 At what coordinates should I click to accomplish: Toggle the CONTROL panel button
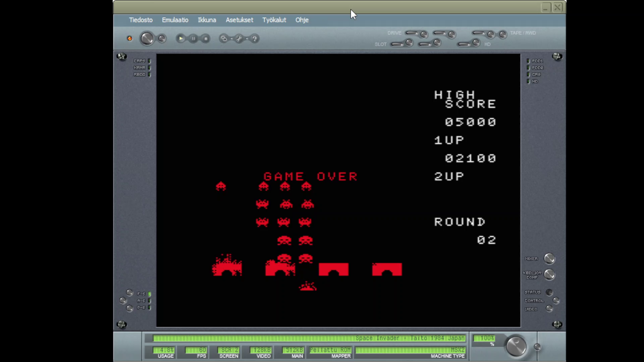click(556, 301)
